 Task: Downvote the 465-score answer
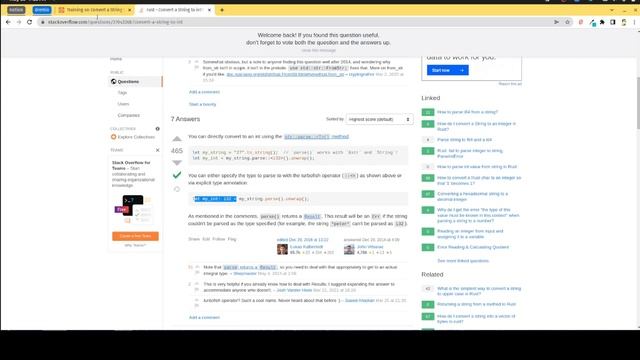tap(177, 162)
